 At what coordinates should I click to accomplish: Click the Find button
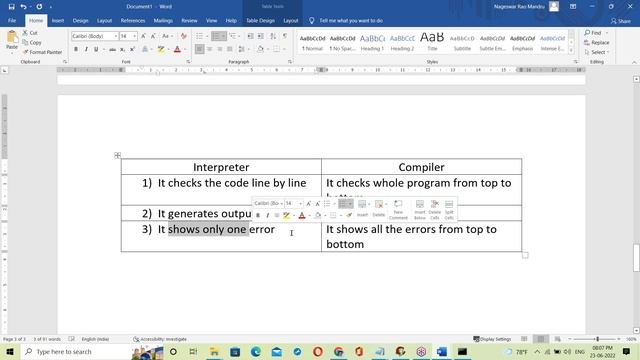[x=593, y=33]
